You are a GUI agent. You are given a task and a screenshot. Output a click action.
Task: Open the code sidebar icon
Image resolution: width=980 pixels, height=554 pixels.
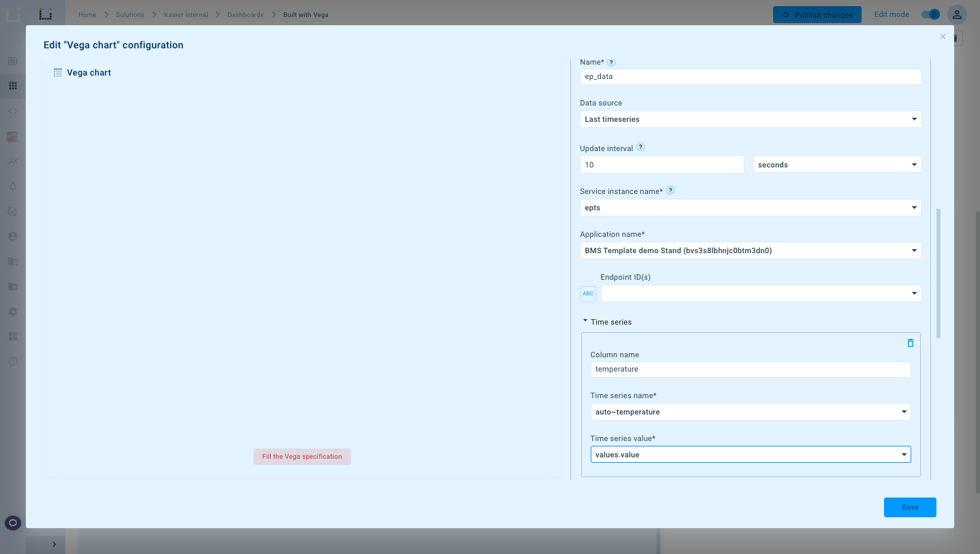click(x=13, y=111)
